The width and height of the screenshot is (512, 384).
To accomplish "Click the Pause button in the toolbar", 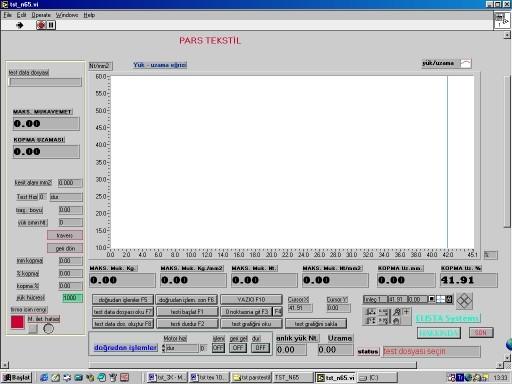I will tap(51, 25).
